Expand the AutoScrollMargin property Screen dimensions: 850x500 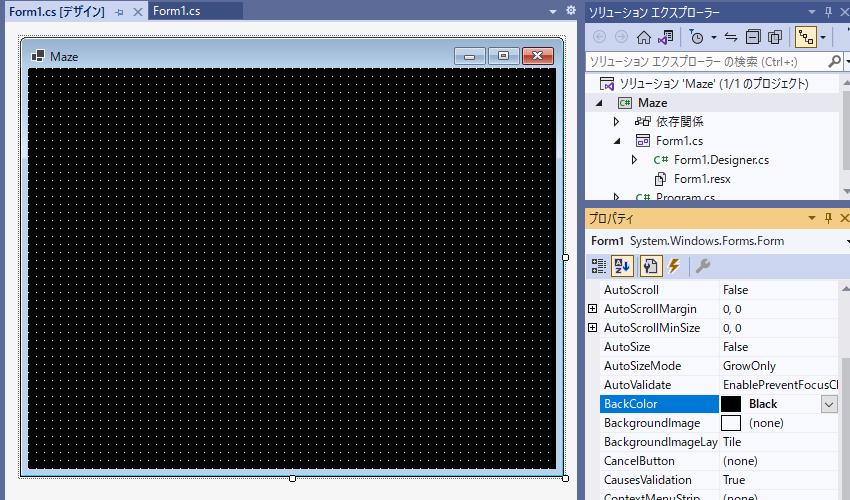(593, 309)
